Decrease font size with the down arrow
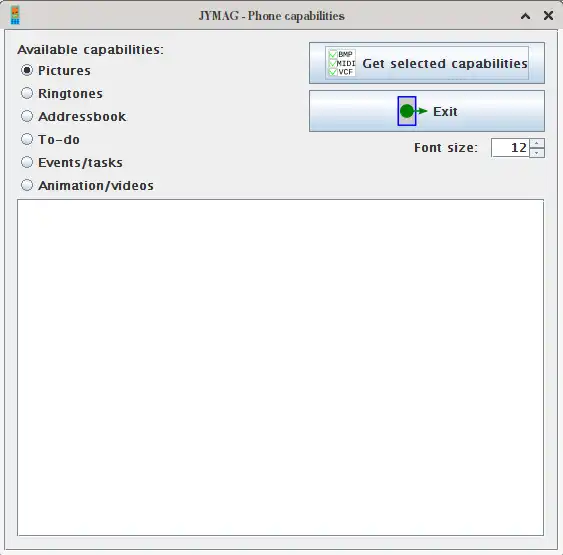Viewport: 563px width, 555px height. (x=537, y=153)
